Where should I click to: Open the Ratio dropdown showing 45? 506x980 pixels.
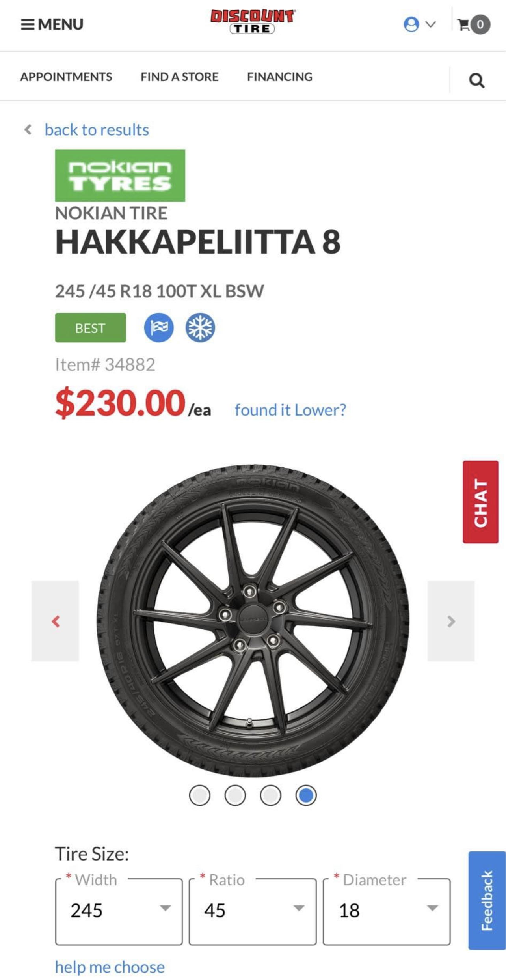point(253,911)
